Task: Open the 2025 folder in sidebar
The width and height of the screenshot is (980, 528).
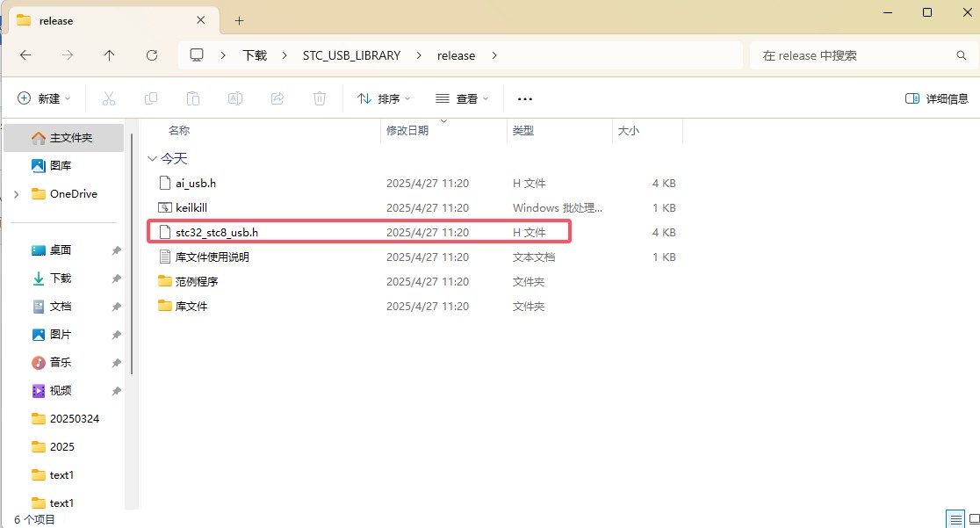Action: 61,446
